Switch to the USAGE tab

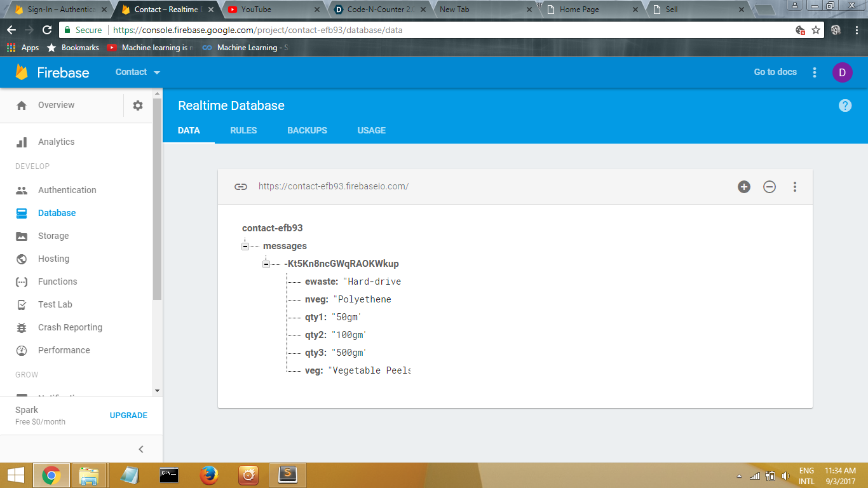tap(372, 130)
